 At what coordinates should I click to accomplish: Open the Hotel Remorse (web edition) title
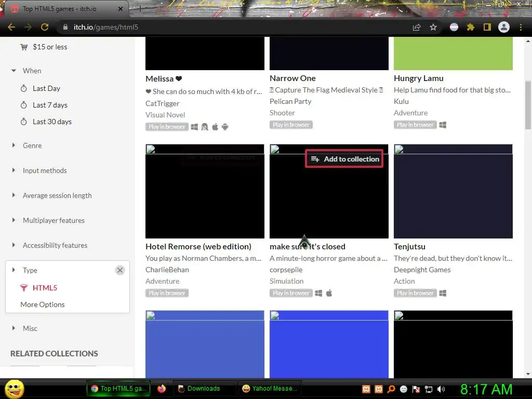198,247
